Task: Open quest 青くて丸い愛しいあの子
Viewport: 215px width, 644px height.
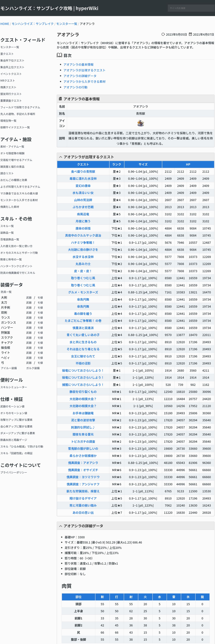Action: pyautogui.click(x=83, y=335)
